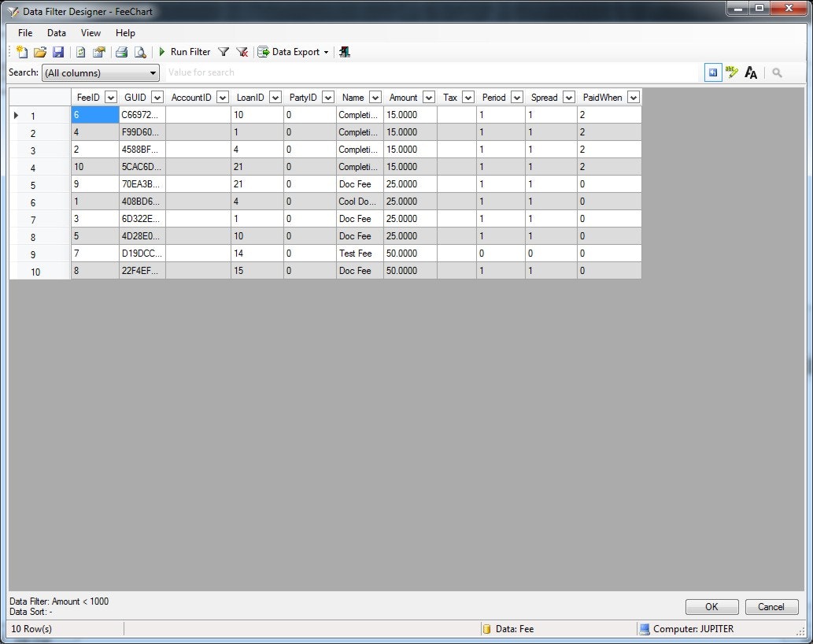
Task: Click the remove filter icon
Action: [x=241, y=52]
